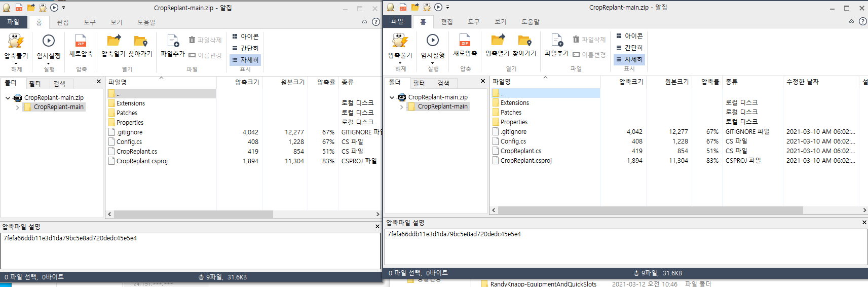The height and width of the screenshot is (287, 868).
Task: Open the 도구 ribbon tab in left window
Action: coord(90,22)
